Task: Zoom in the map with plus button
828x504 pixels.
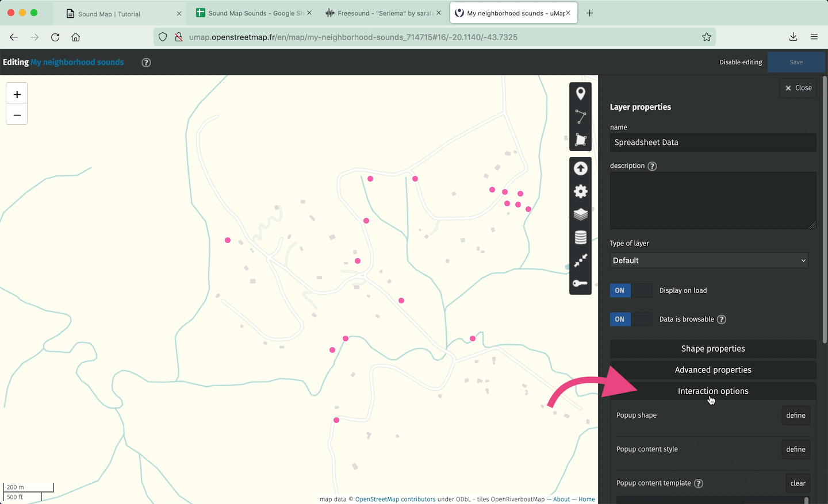Action: pyautogui.click(x=17, y=94)
